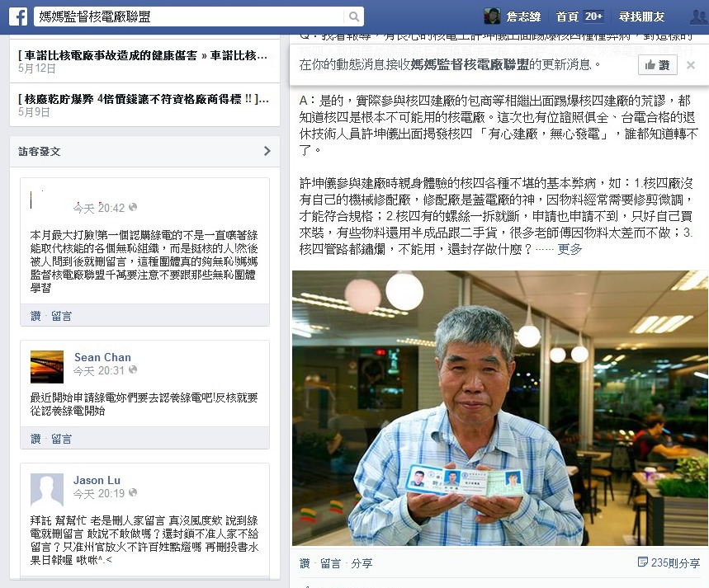
Task: Click 留言 under Jason Lu's neighbor post by Sean Chan
Action: 61,439
